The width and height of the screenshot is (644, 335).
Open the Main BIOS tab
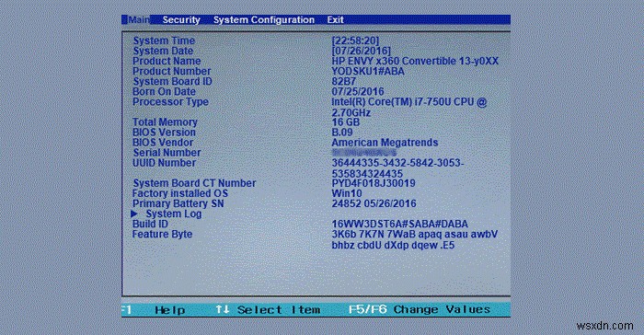point(138,19)
